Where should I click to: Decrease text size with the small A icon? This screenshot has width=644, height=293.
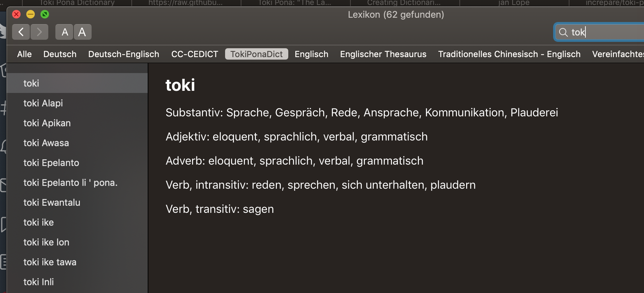(64, 32)
